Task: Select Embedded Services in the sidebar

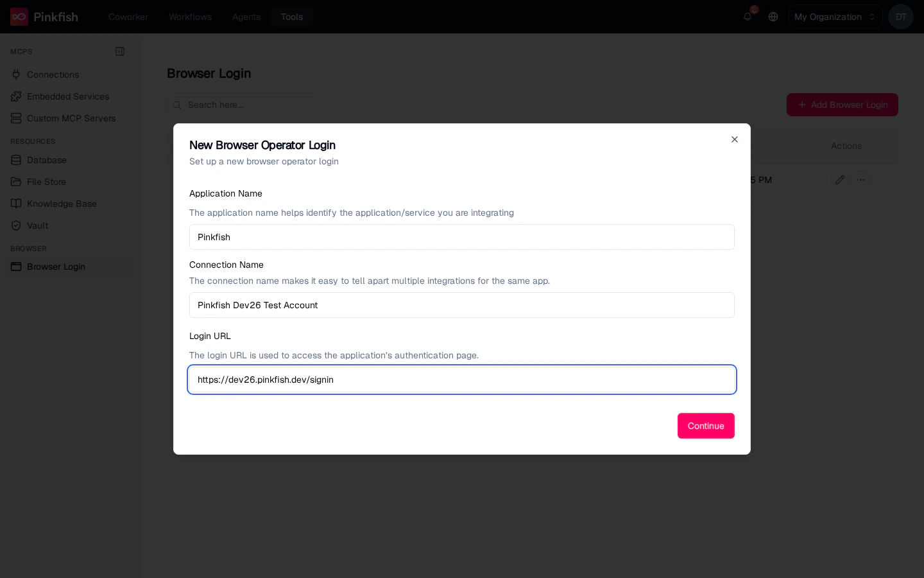Action: (x=68, y=96)
